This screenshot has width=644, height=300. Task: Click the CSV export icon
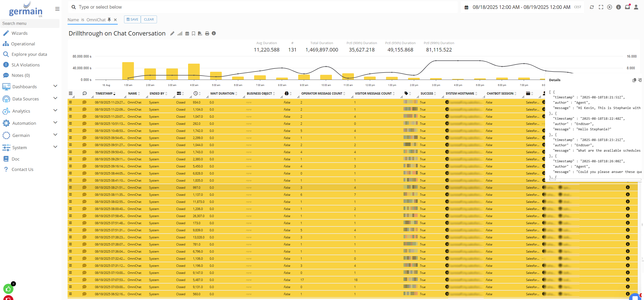200,33
